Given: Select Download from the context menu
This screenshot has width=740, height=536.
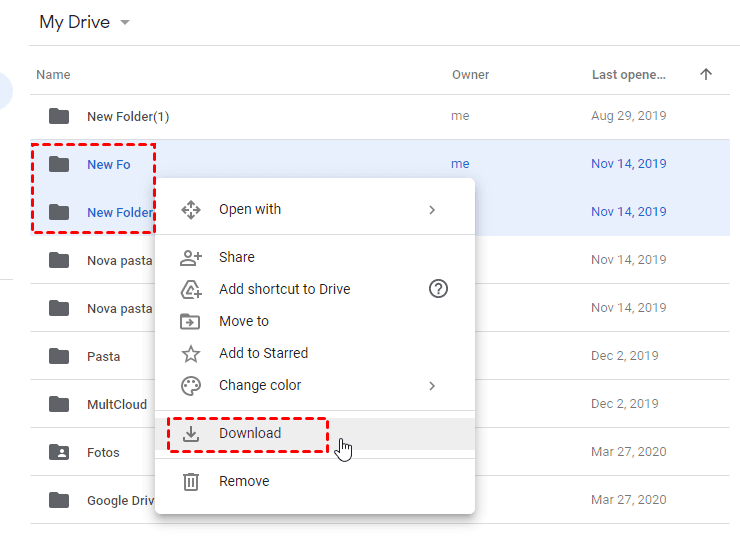Looking at the screenshot, I should [x=250, y=434].
